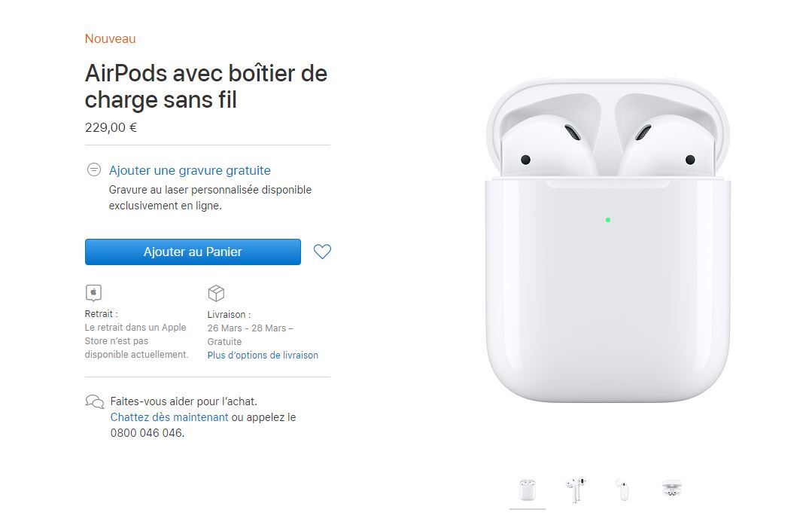Click the Apple Store pickup icon
Viewport: 812px width, 531px height.
[x=93, y=293]
